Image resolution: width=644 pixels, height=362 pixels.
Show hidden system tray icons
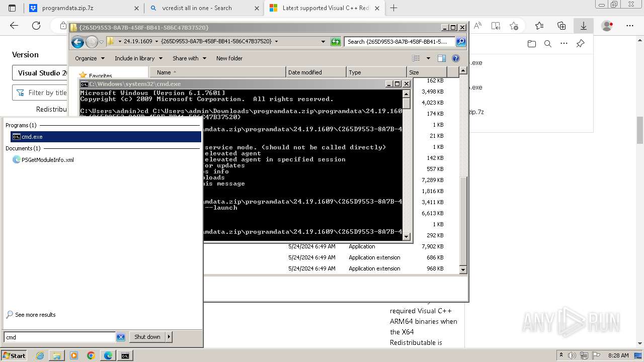[562, 355]
